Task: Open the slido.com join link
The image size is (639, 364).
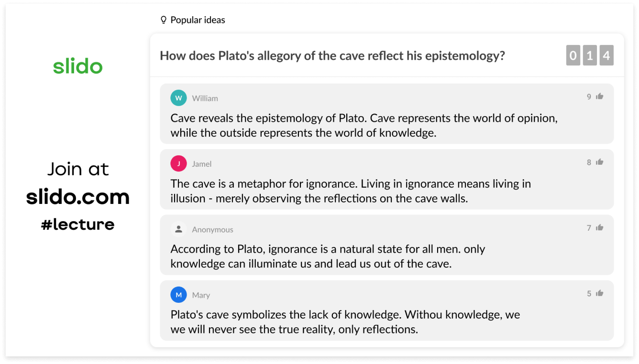Action: point(78,197)
